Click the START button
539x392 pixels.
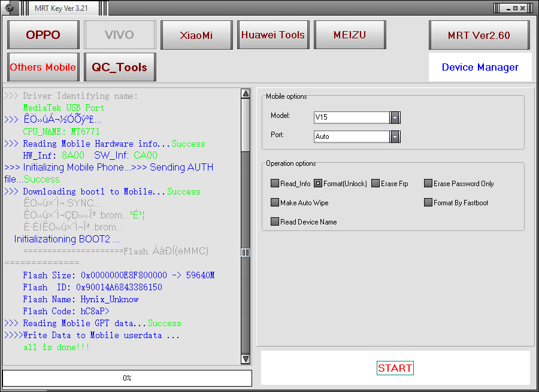395,368
